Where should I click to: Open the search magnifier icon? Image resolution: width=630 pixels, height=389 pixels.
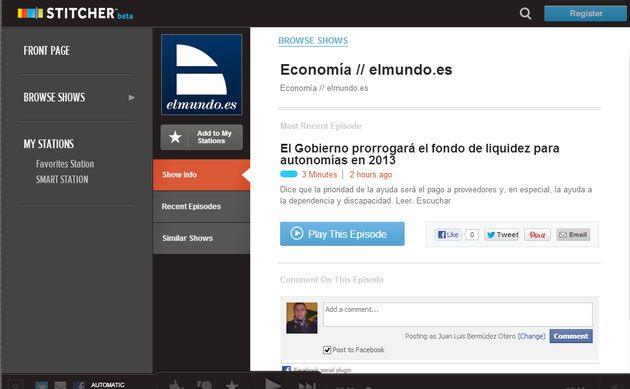pos(525,14)
